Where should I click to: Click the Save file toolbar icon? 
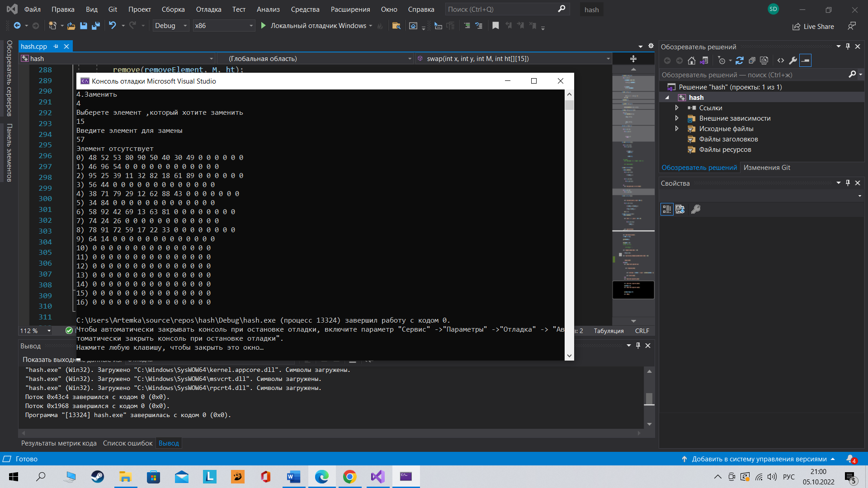tap(84, 26)
